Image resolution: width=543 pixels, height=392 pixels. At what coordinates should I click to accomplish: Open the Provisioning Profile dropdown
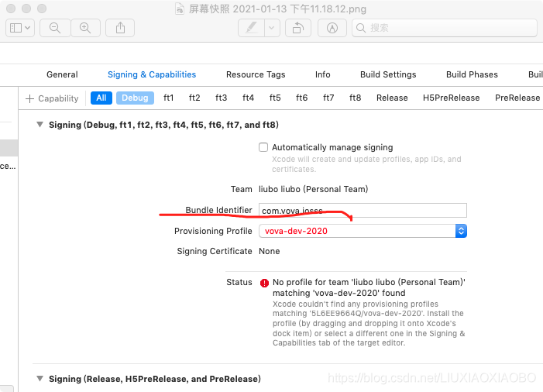[x=363, y=231]
